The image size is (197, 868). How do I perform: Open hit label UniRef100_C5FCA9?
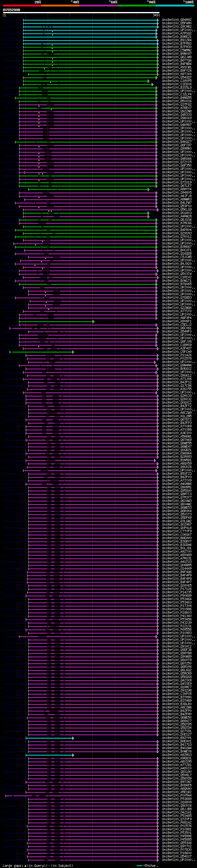[x=177, y=352]
